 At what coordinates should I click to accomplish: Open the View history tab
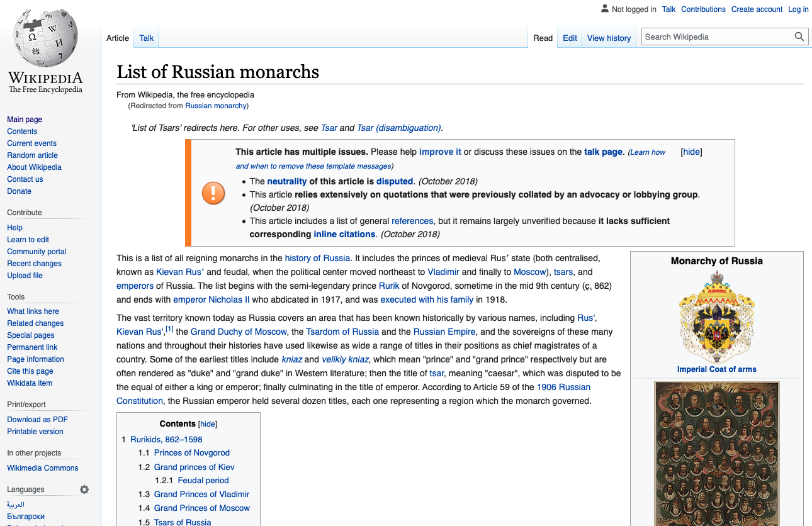(609, 38)
